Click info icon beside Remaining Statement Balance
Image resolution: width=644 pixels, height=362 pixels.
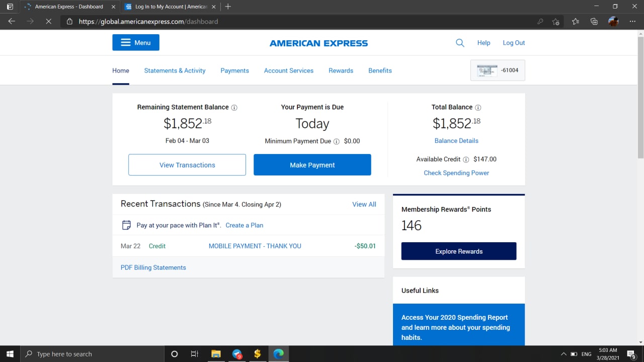tap(234, 107)
